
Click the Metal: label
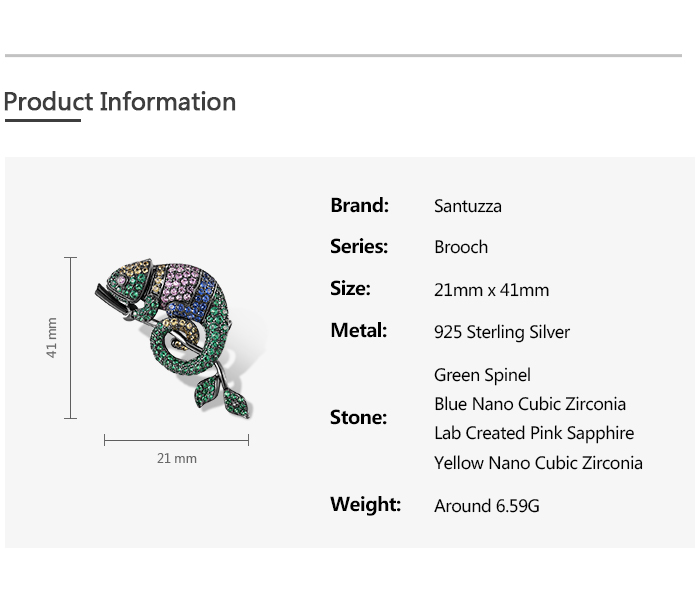pos(358,331)
